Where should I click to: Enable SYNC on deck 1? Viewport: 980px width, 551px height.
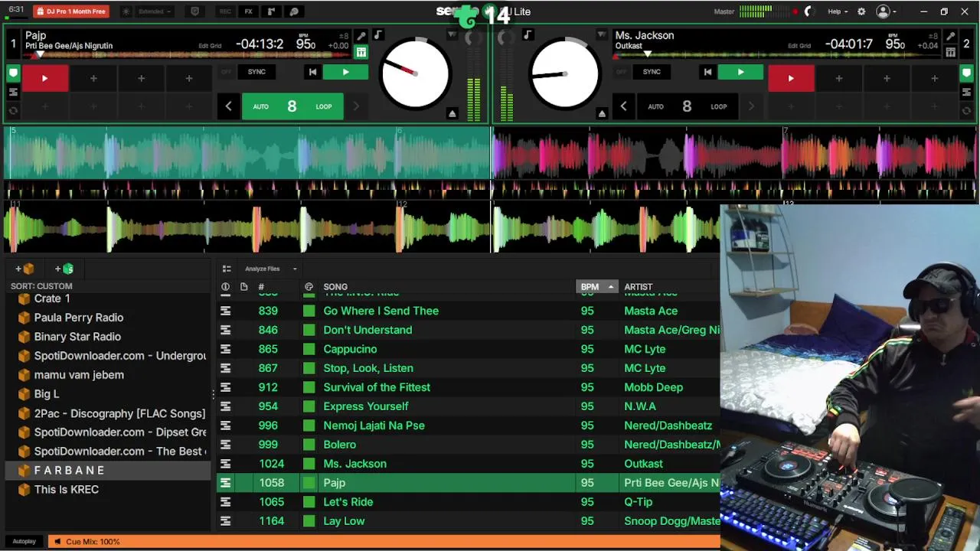pyautogui.click(x=256, y=72)
